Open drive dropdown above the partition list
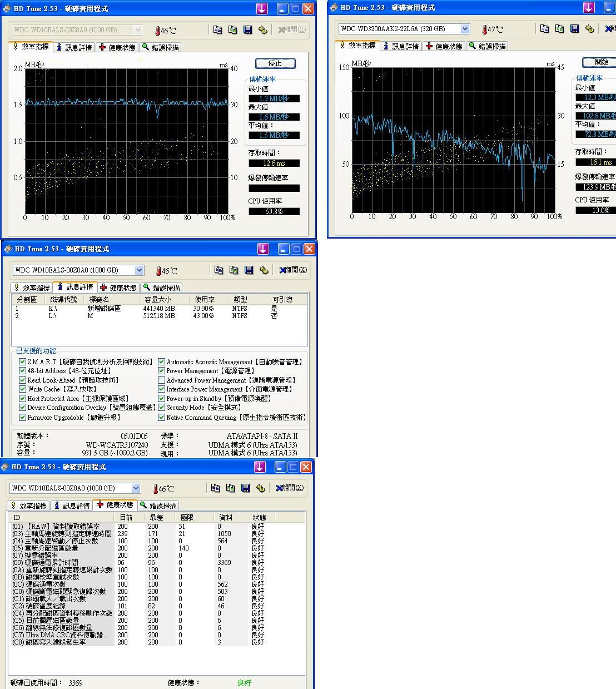The width and height of the screenshot is (616, 689). (139, 270)
